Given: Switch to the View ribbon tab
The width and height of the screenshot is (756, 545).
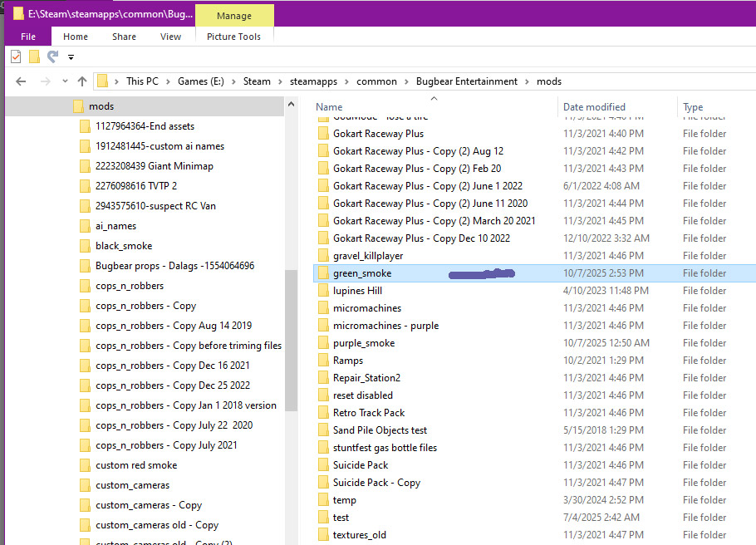Looking at the screenshot, I should click(x=170, y=37).
